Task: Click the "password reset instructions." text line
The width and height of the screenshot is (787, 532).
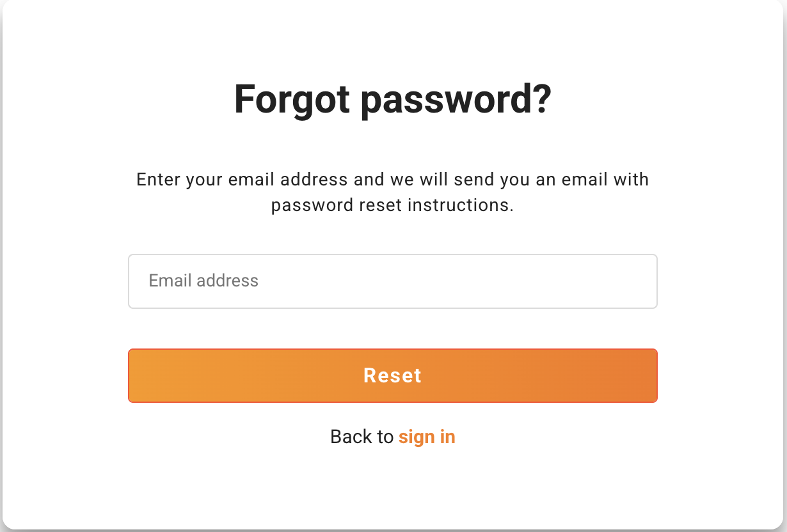Action: tap(392, 206)
